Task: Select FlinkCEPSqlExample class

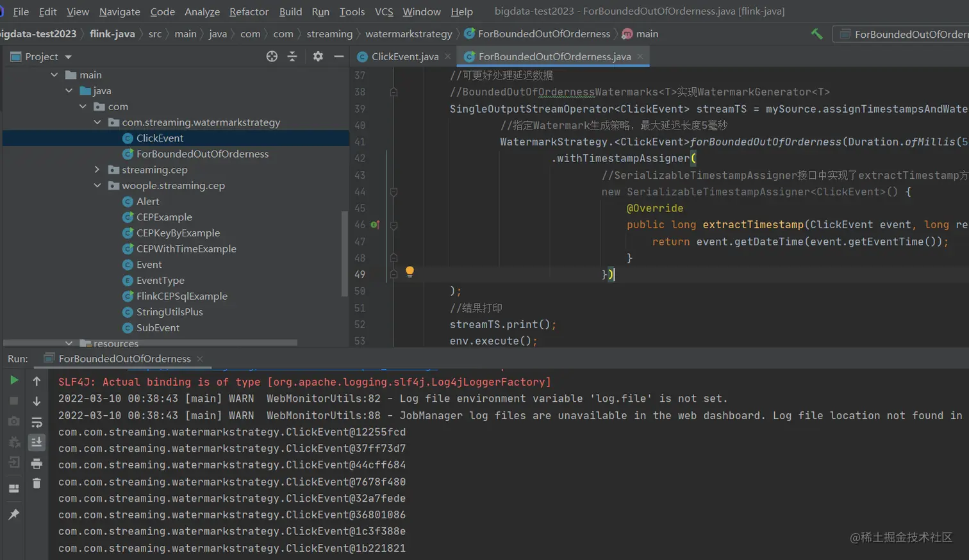Action: click(x=182, y=296)
